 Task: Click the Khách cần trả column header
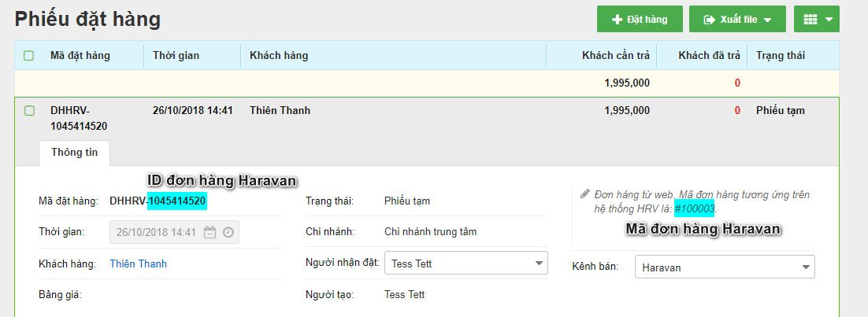tap(616, 56)
